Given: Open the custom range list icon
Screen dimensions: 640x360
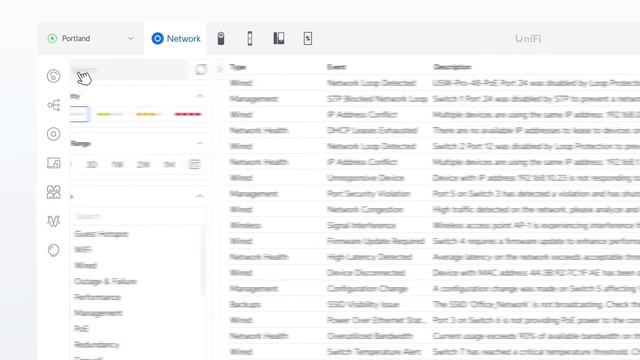Looking at the screenshot, I should [194, 164].
